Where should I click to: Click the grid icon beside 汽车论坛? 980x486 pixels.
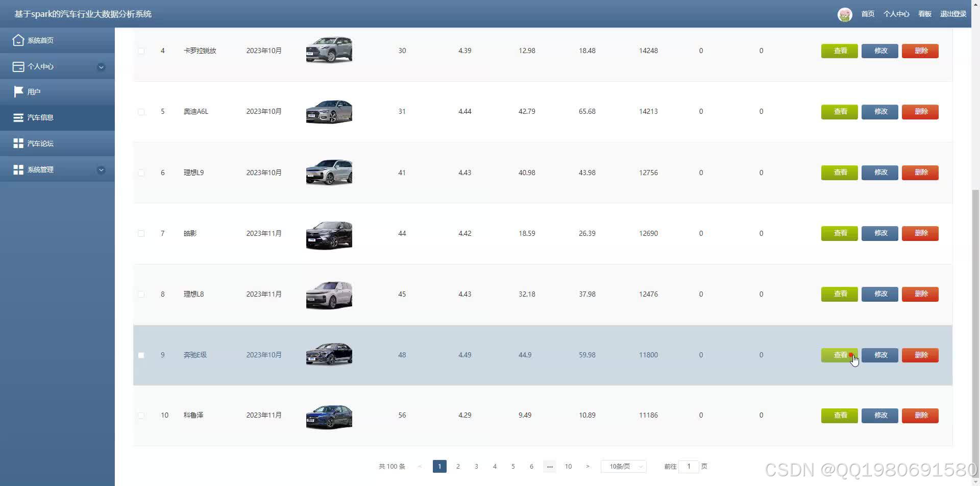pos(18,143)
